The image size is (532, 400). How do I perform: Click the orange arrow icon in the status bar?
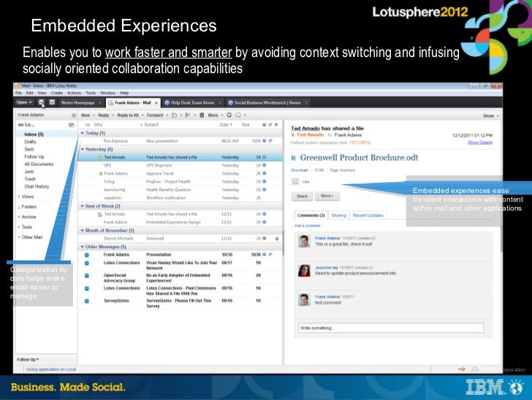click(462, 369)
